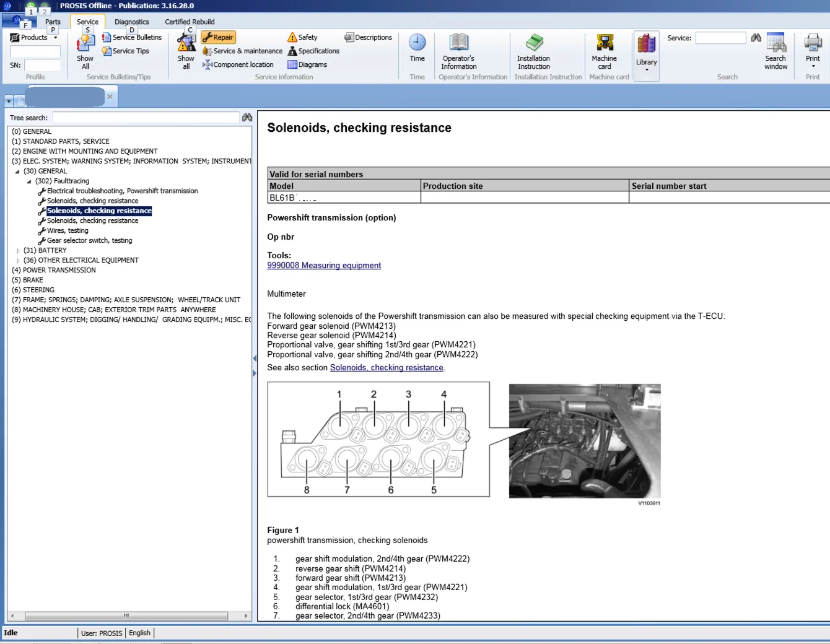Open the Search window icon
The height and width of the screenshot is (644, 830).
pos(775,43)
